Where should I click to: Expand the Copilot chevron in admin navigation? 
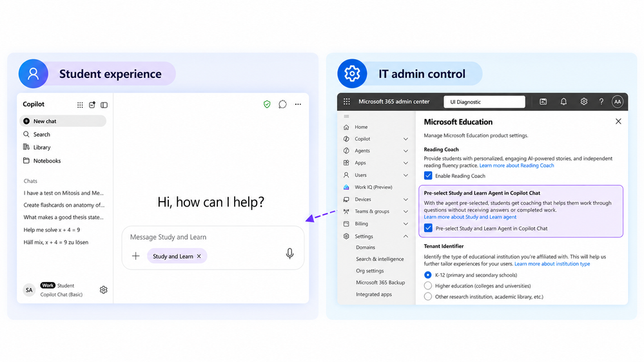tap(405, 139)
